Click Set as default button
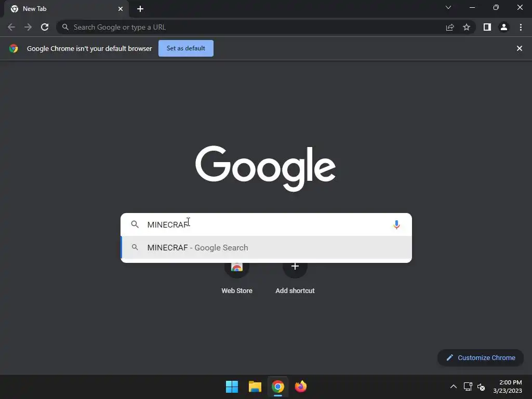 coord(186,48)
